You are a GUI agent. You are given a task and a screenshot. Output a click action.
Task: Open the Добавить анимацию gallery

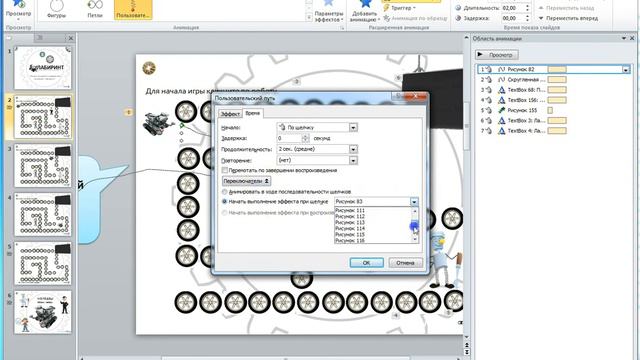[365, 11]
